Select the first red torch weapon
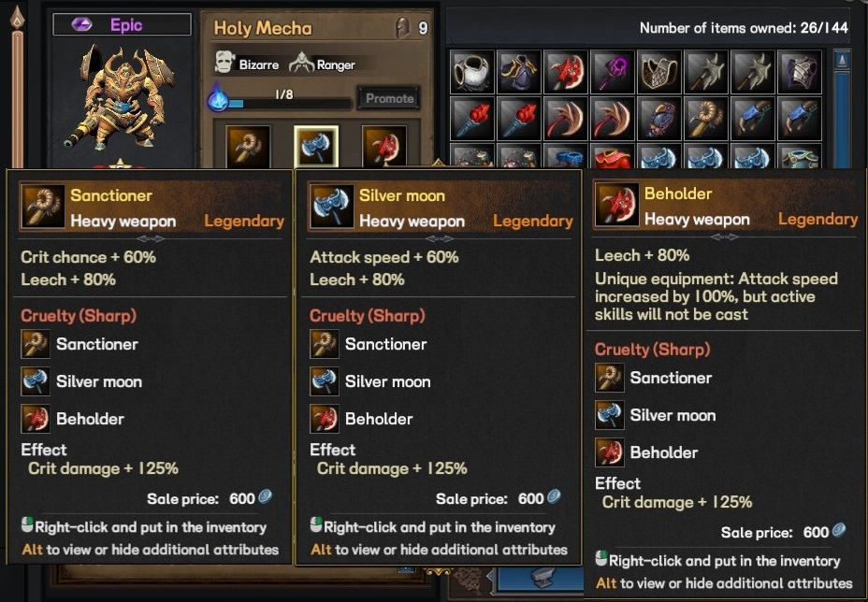Viewport: 868px width, 602px height. (472, 119)
